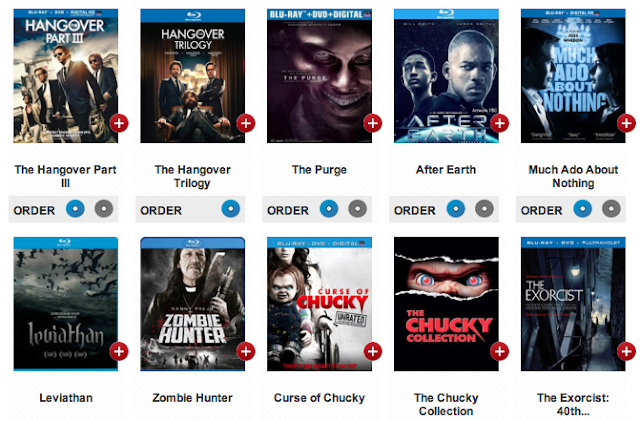
Task: Click the red plus on After Earth cover
Action: (x=500, y=123)
